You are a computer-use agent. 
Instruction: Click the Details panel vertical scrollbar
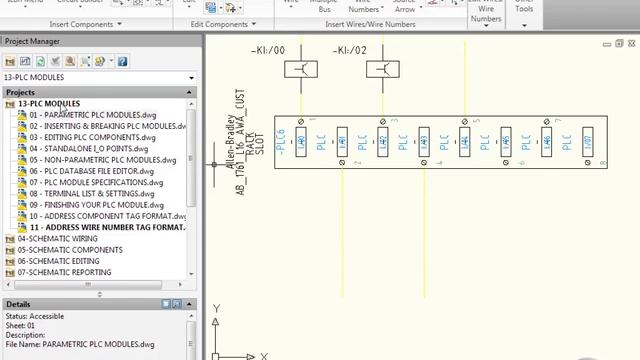click(191, 340)
